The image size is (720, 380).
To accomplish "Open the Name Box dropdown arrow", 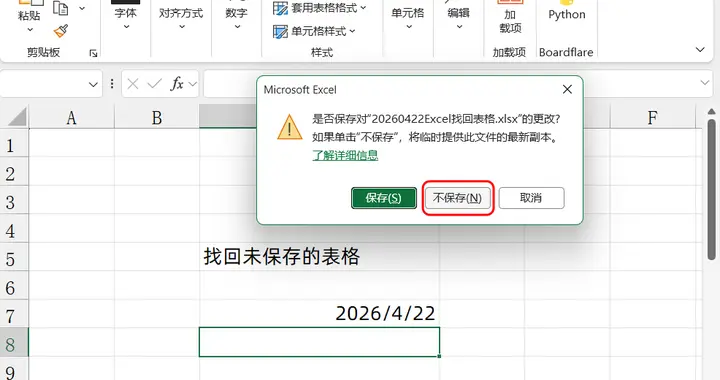I will [93, 84].
